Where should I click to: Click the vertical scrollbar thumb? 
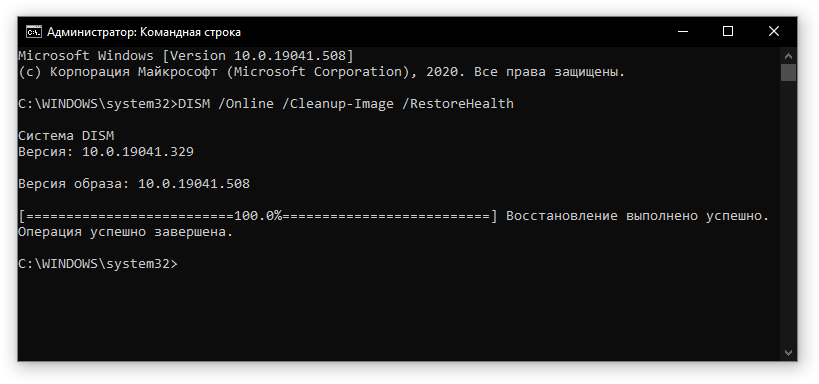pyautogui.click(x=788, y=72)
